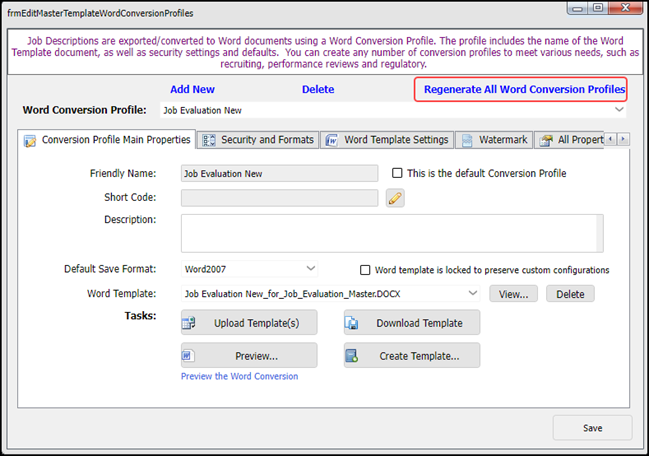Open the Word Template Settings tab
This screenshot has height=456, width=649.
(x=387, y=140)
